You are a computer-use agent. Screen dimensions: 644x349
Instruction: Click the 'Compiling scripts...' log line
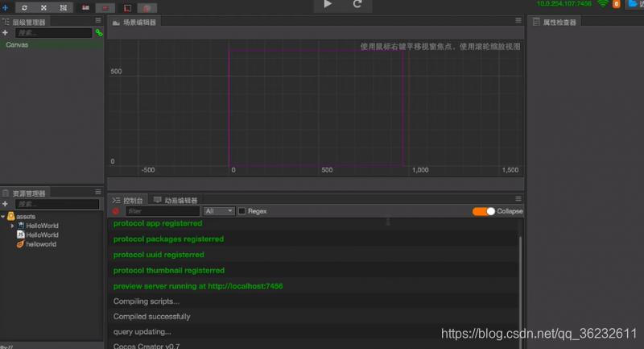[x=147, y=301]
